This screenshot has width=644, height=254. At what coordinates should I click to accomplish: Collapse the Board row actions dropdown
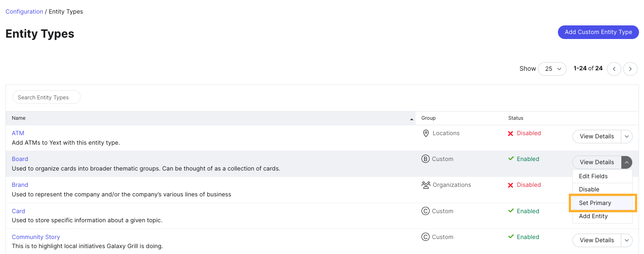(627, 162)
